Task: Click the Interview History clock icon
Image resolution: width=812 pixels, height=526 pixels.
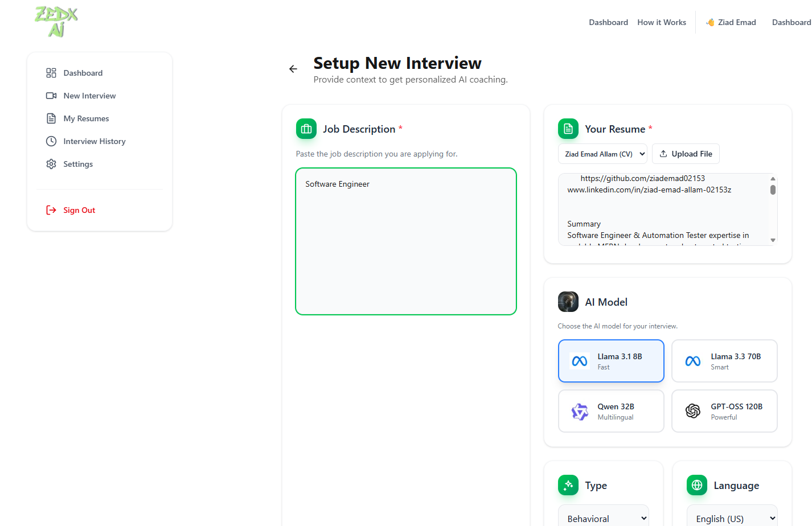Action: point(52,141)
